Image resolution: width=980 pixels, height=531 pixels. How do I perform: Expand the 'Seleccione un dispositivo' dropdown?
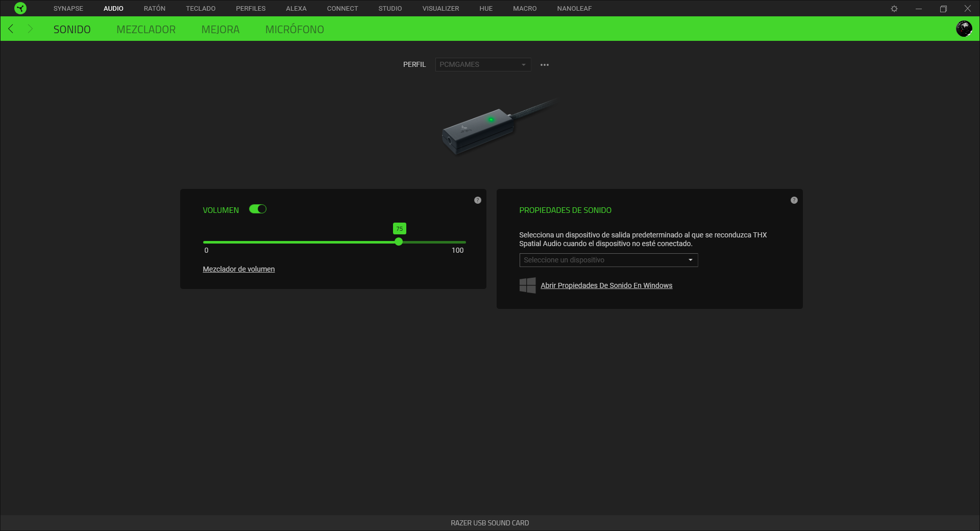(608, 260)
